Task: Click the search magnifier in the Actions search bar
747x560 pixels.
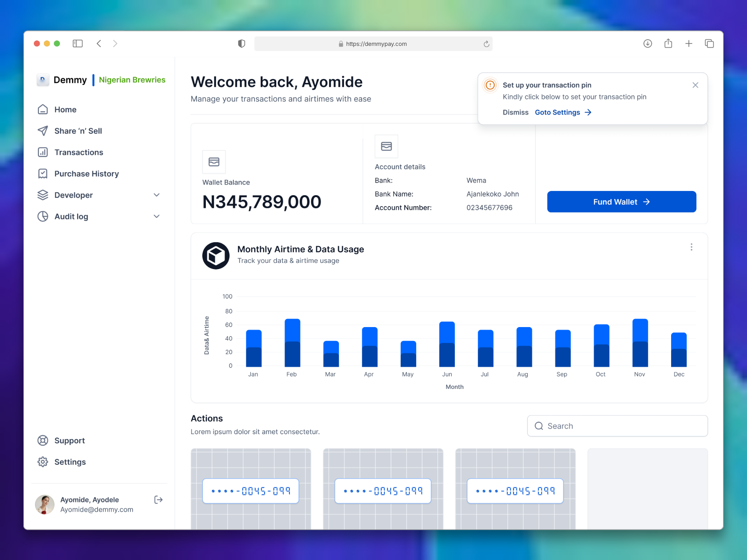Action: [x=539, y=426]
